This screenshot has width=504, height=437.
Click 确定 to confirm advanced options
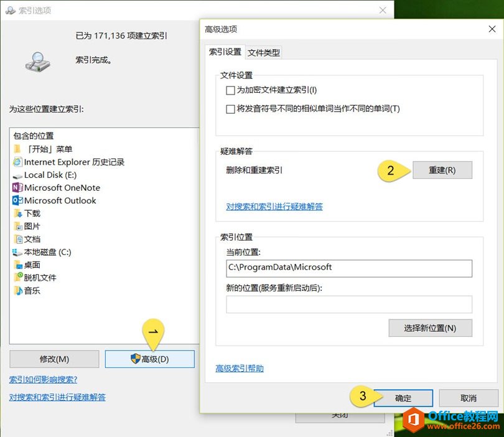click(403, 398)
